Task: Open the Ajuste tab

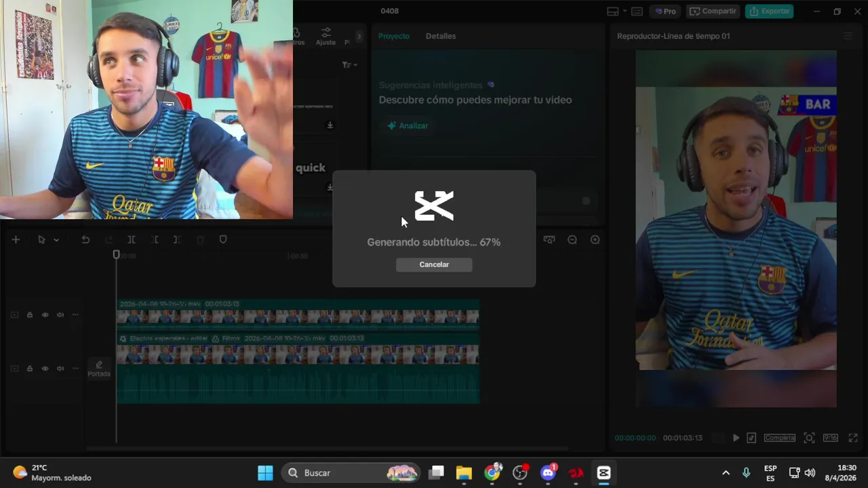Action: [x=325, y=36]
